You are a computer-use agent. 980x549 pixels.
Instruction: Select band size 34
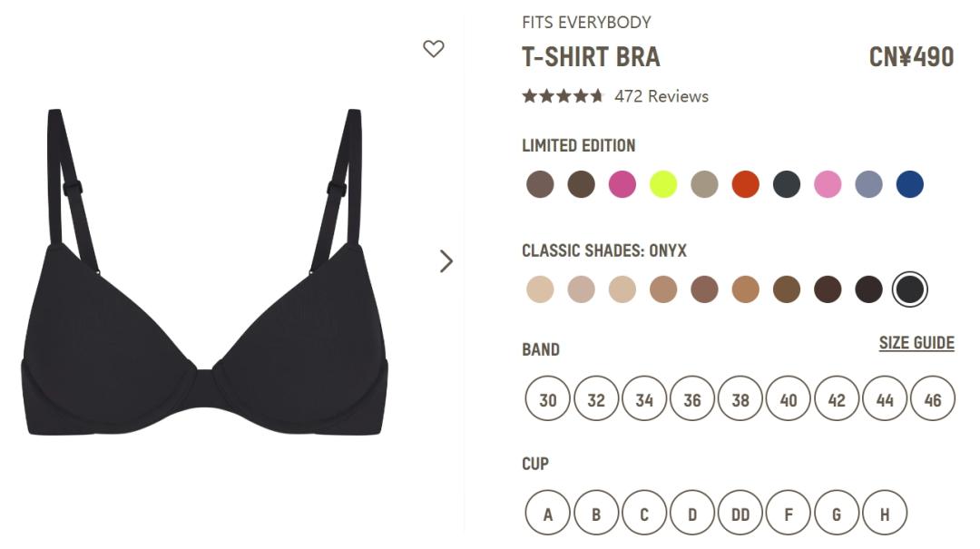(644, 398)
